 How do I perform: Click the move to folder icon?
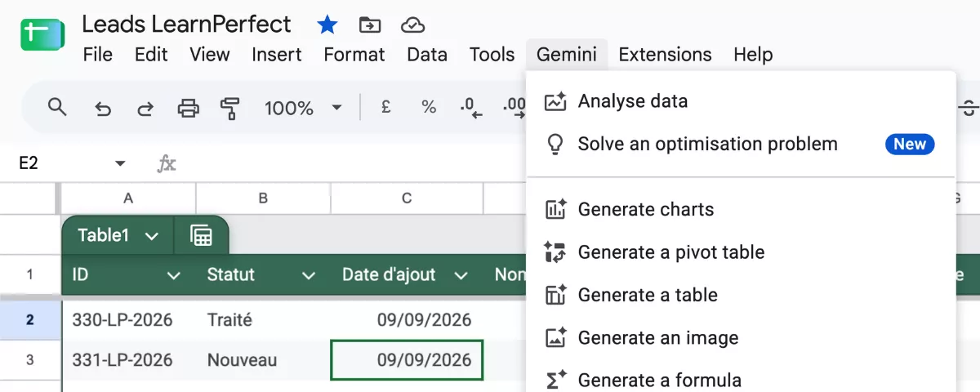(x=370, y=25)
